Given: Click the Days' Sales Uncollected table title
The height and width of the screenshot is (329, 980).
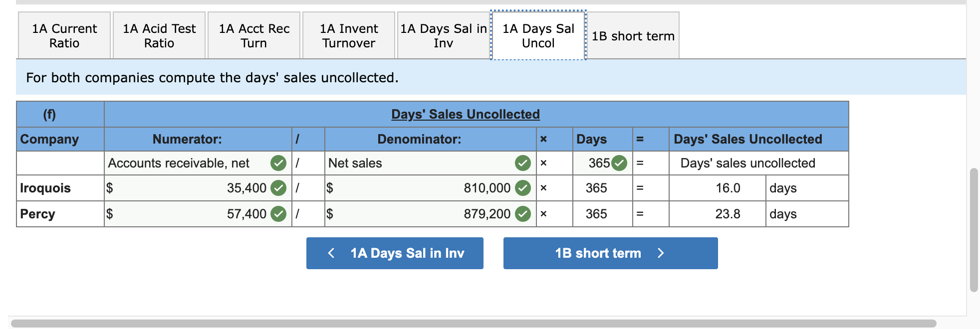Looking at the screenshot, I should click(466, 114).
